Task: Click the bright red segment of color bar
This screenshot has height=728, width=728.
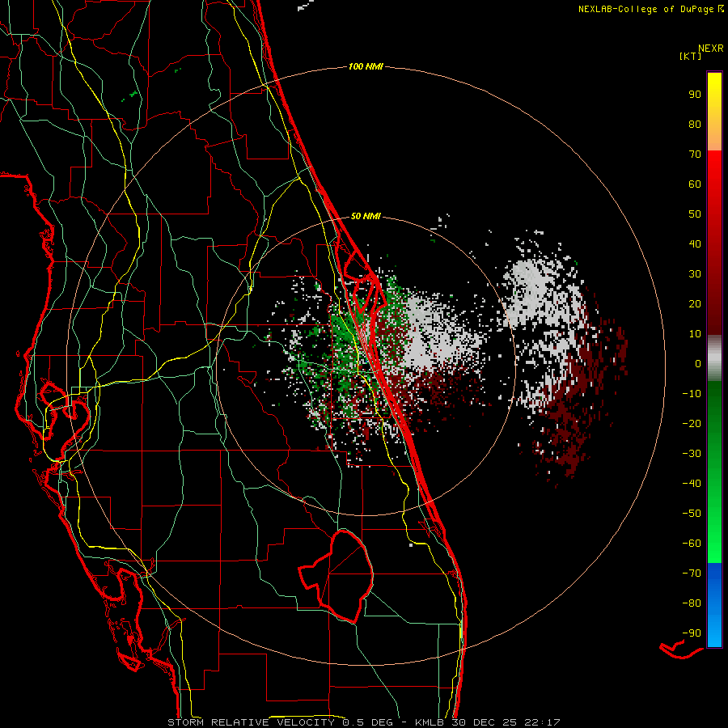Action: pyautogui.click(x=714, y=241)
